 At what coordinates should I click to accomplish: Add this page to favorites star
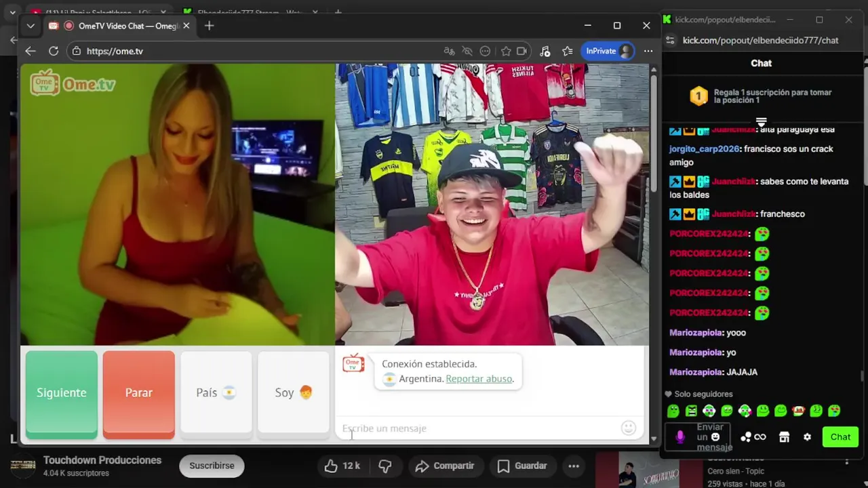click(x=506, y=51)
